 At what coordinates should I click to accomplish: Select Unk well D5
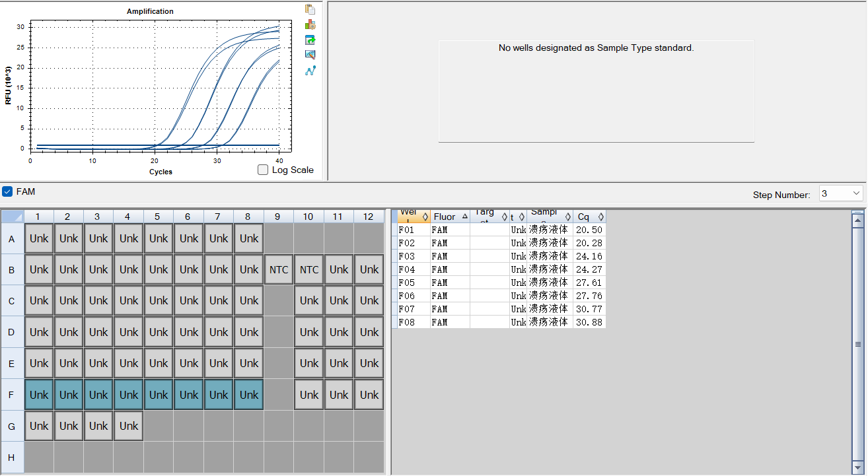pos(159,332)
